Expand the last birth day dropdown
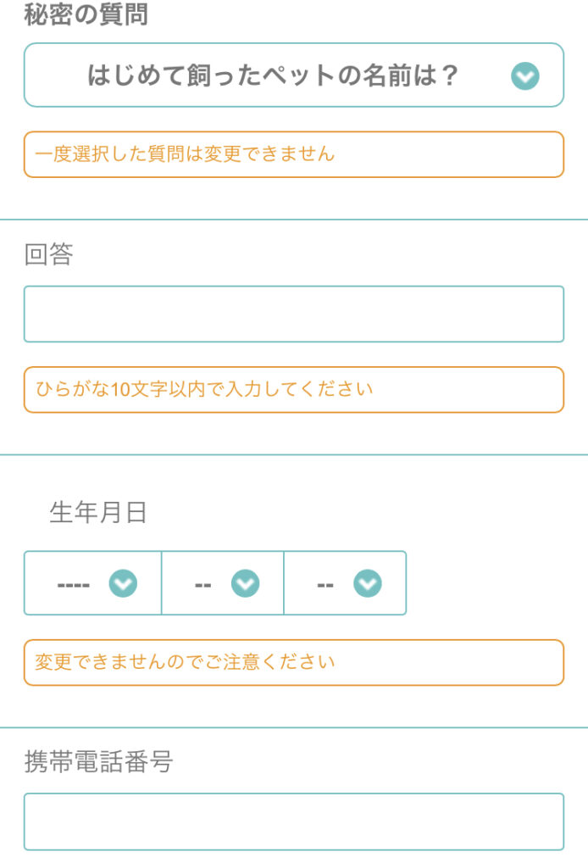This screenshot has height=868, width=588. pos(345,583)
